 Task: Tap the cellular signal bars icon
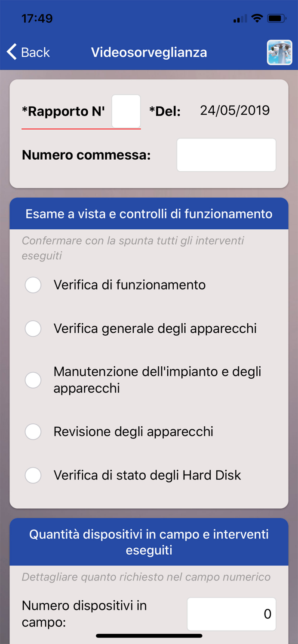click(x=239, y=19)
